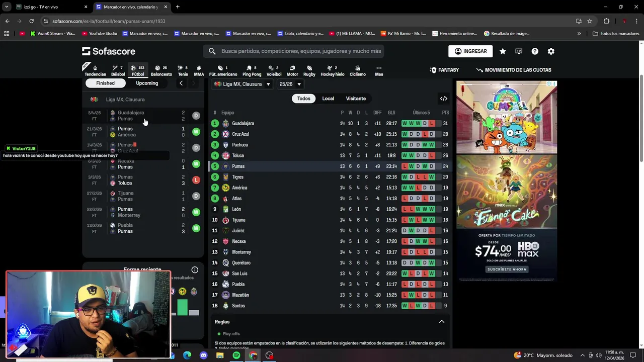
Task: Open File Explorer from the taskbar
Action: [220, 355]
